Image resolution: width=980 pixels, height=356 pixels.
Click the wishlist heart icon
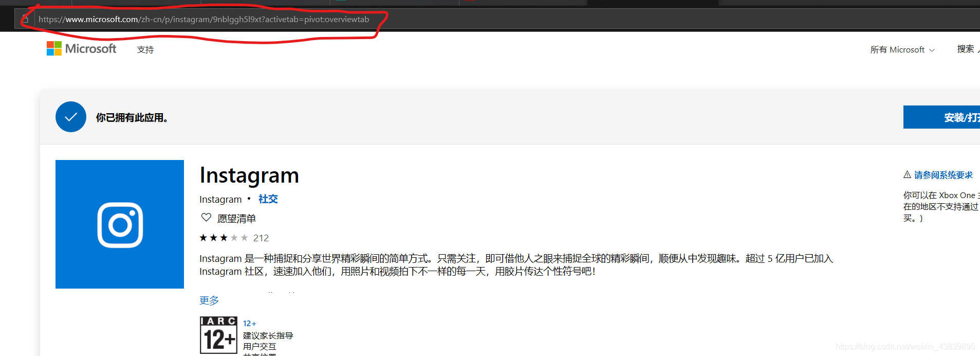point(206,218)
